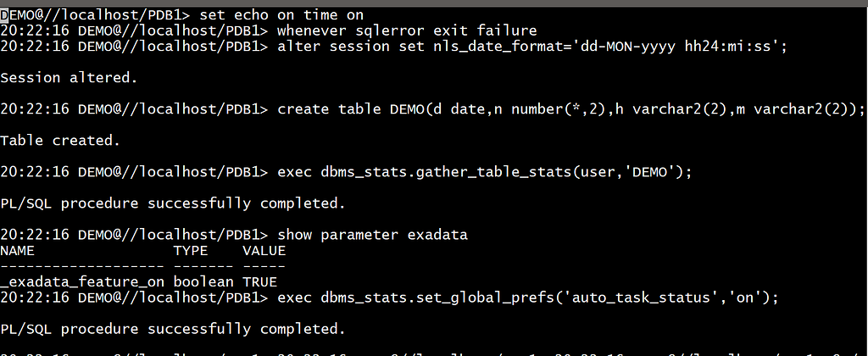Click the gather_table_stats exec command
Viewport: 868px width, 356px height.
tap(484, 173)
